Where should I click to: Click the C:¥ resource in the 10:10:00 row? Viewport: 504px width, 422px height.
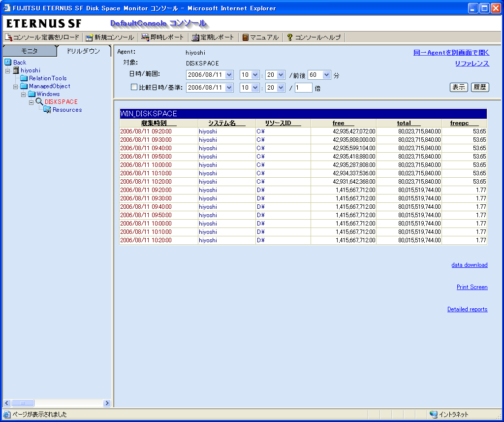260,173
